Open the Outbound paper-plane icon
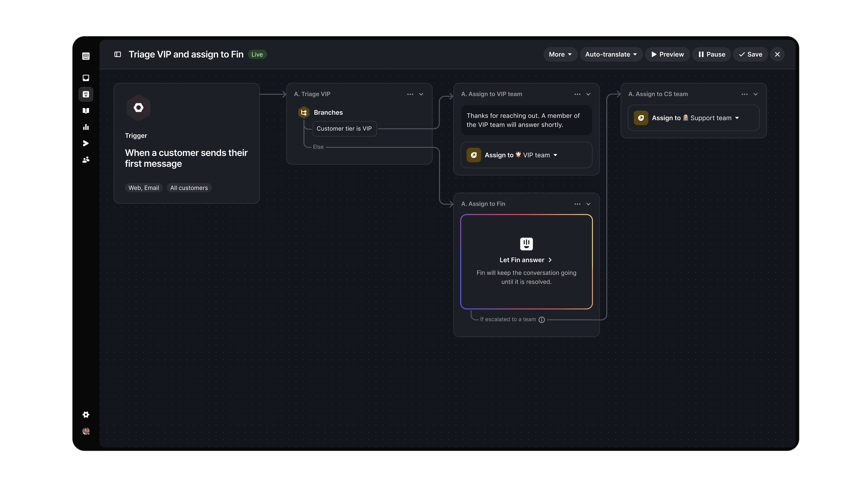The height and width of the screenshot is (488, 868). (86, 143)
